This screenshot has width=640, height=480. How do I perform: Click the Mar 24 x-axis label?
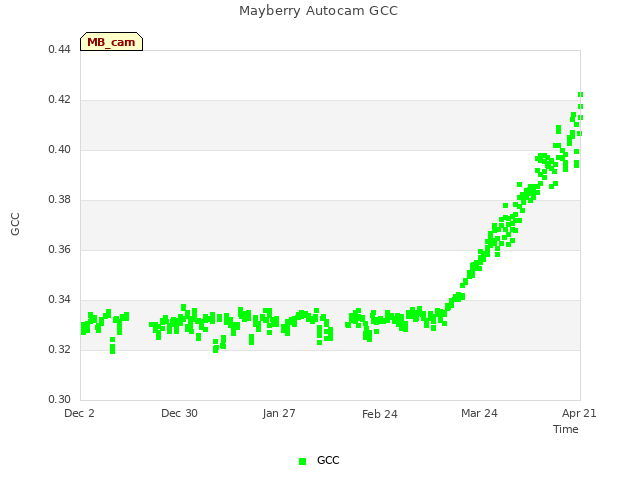479,413
